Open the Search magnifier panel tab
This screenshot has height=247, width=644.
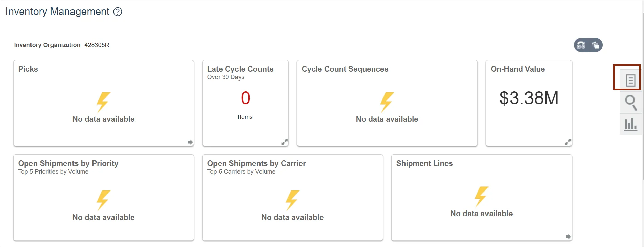[x=630, y=102]
